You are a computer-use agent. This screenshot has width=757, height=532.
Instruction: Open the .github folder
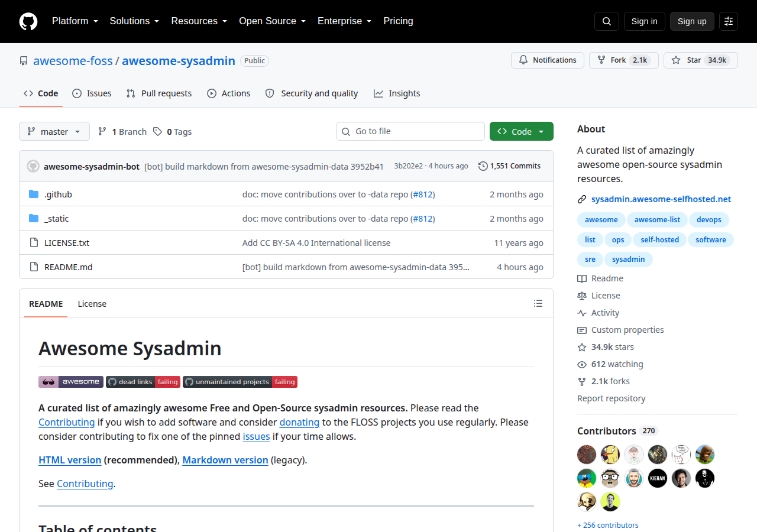(x=58, y=194)
